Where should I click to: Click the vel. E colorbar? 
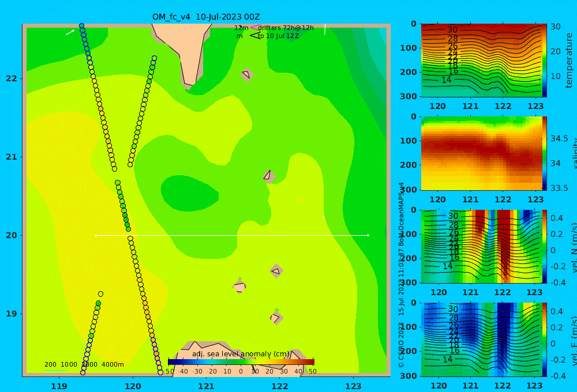545,340
